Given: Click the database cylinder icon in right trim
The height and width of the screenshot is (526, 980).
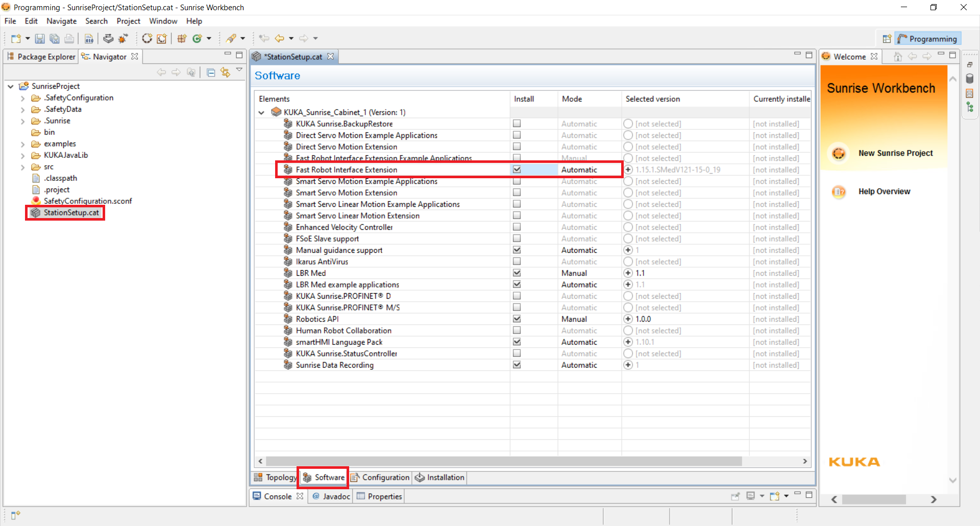Looking at the screenshot, I should (970, 79).
